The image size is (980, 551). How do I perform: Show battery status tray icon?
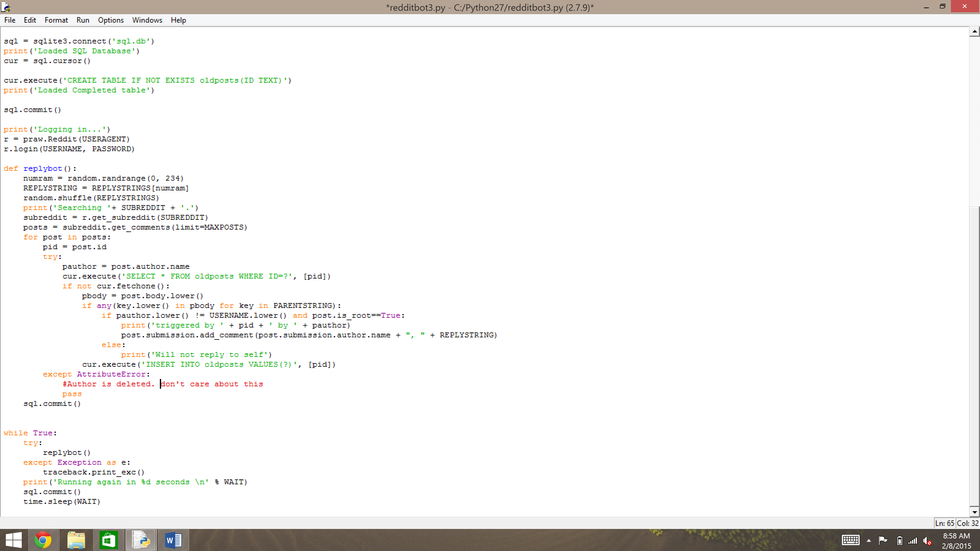point(899,540)
